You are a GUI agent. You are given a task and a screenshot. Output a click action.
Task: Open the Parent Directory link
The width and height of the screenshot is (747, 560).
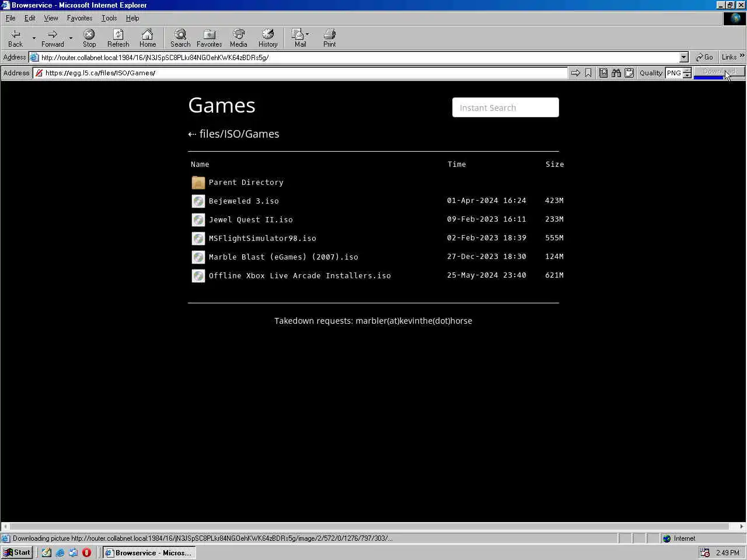(246, 183)
